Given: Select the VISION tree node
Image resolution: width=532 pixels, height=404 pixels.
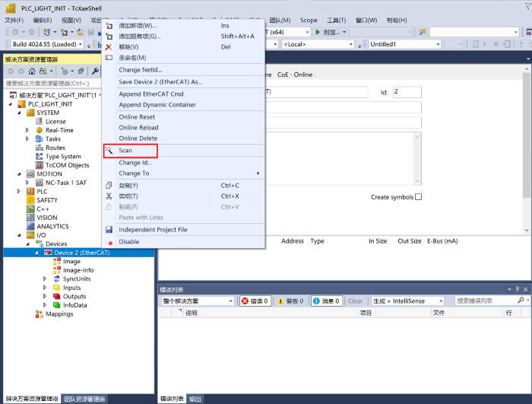Looking at the screenshot, I should tap(47, 218).
